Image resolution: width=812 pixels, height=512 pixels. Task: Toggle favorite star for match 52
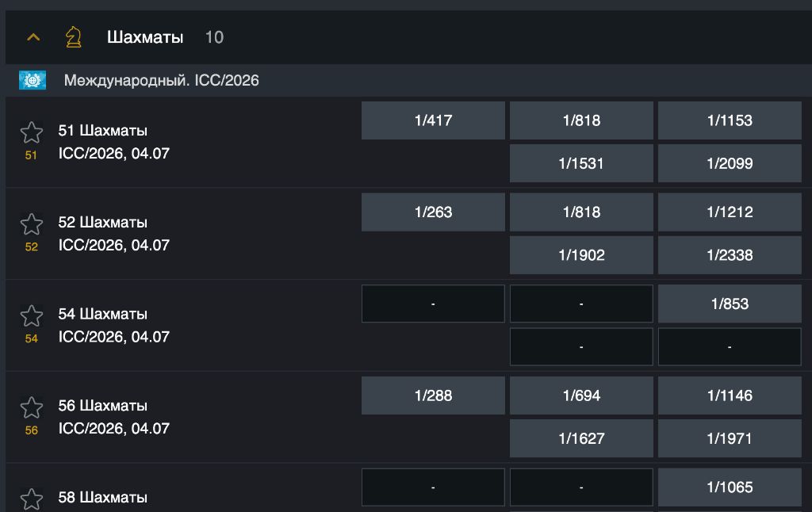[31, 224]
